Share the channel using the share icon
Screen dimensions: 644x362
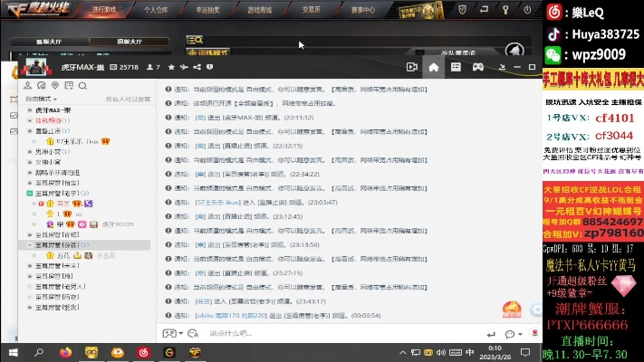click(x=197, y=67)
